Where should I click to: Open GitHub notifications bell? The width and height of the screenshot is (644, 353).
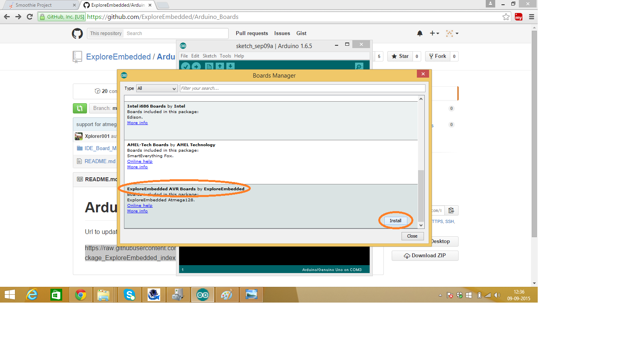point(420,33)
